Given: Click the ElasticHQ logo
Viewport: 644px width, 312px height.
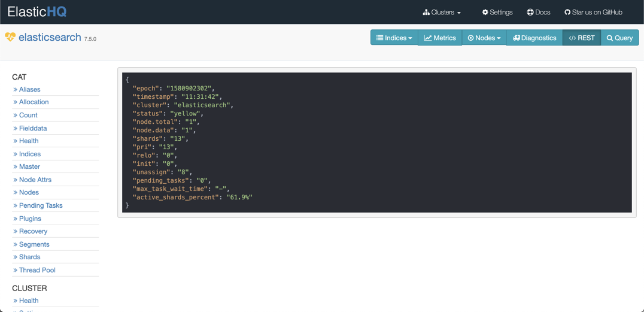Looking at the screenshot, I should pos(37,11).
